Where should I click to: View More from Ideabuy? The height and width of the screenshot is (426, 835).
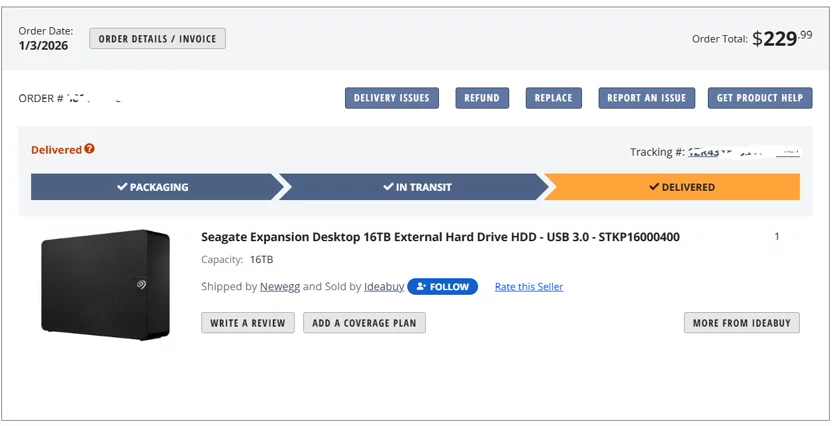click(x=742, y=323)
